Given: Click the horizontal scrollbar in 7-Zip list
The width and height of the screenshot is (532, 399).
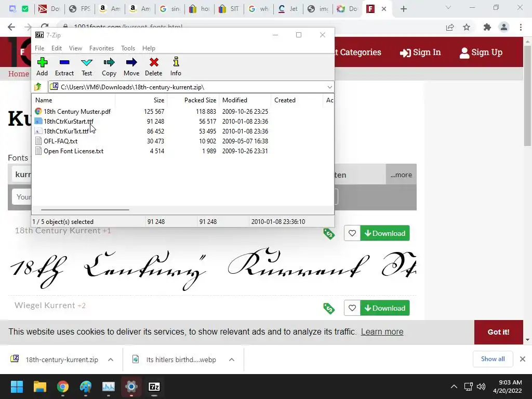Looking at the screenshot, I should (85, 210).
